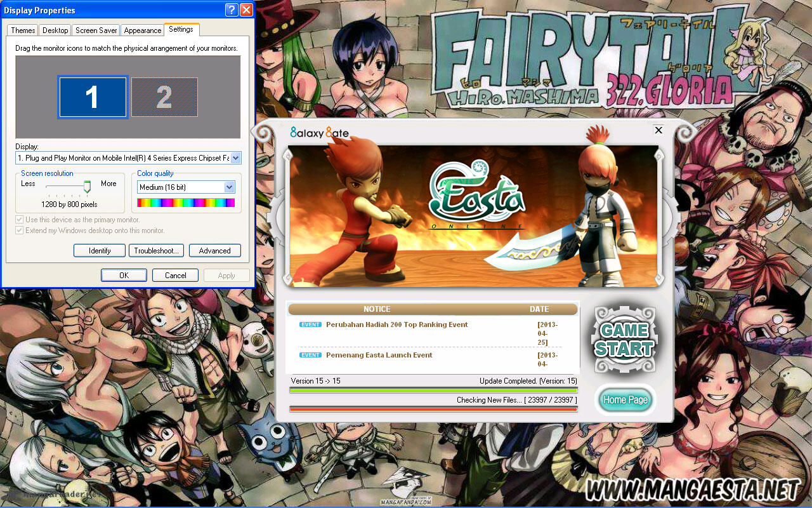812x508 pixels.
Task: Click EVENT badge beside Perubahan Hadiah notice
Action: pos(310,324)
